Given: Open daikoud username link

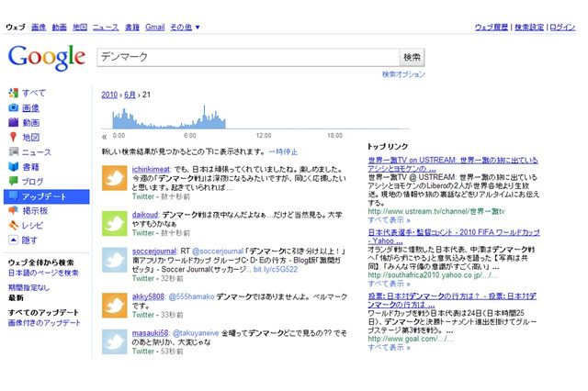Looking at the screenshot, I should click(145, 215).
